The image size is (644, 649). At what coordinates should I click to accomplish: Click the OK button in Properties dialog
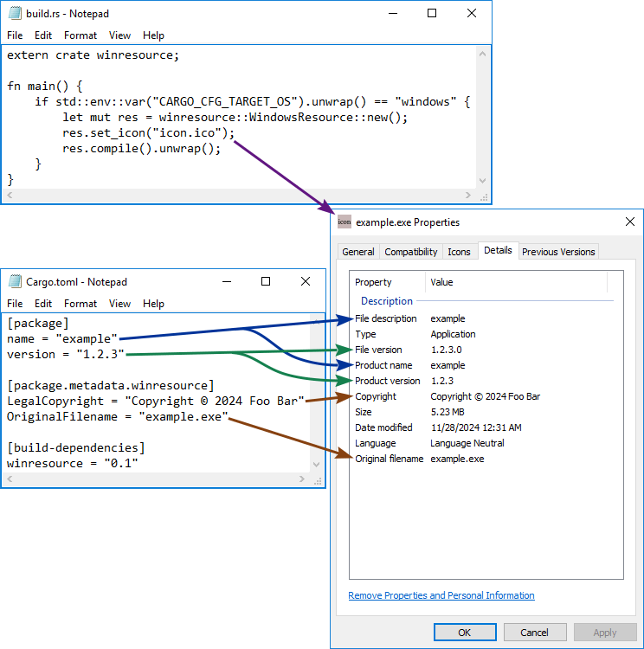(x=465, y=633)
